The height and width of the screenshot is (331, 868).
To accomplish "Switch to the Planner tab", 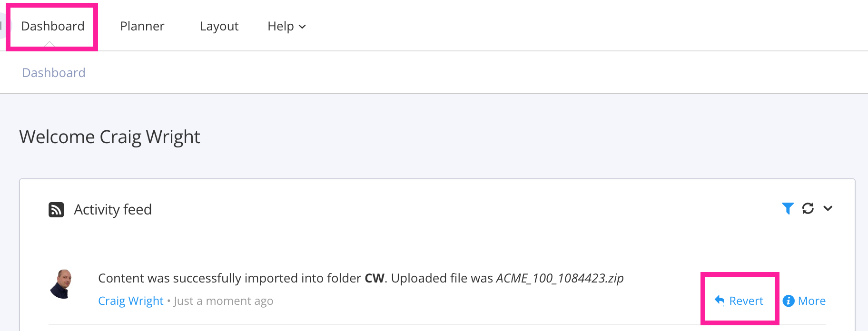I will coord(142,26).
